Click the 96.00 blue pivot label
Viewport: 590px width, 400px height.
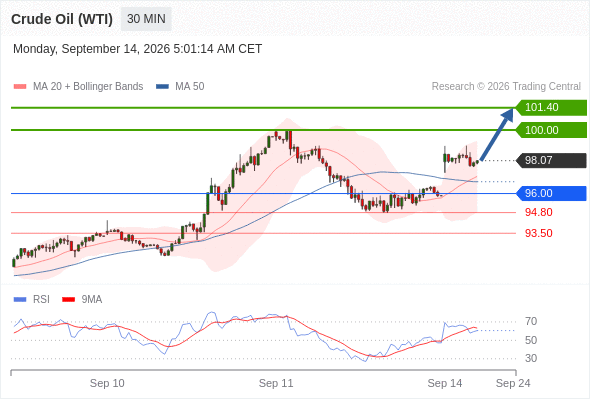551,193
